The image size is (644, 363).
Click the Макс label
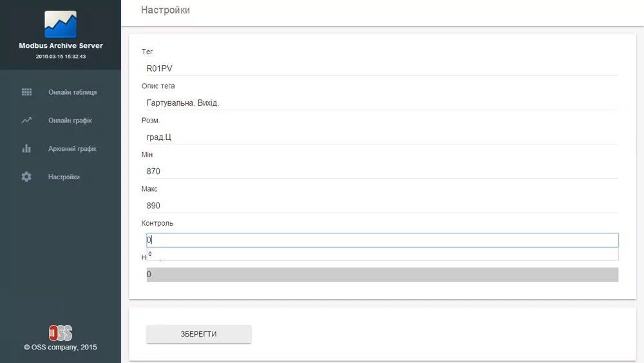[x=149, y=189]
